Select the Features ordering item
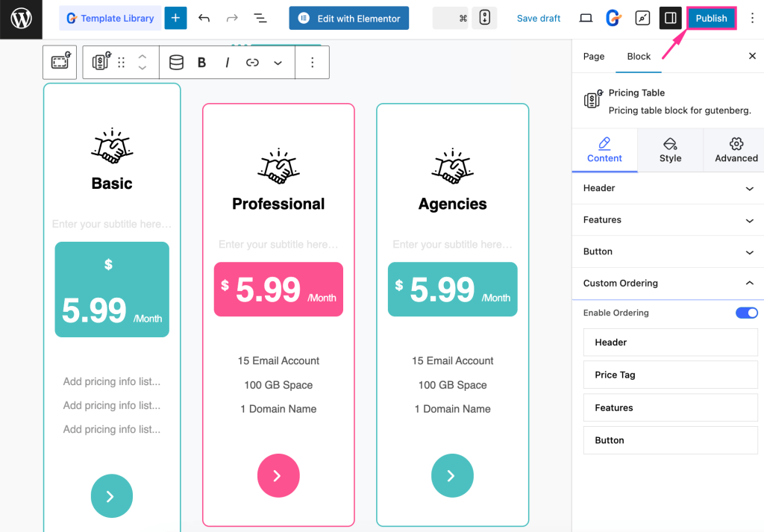This screenshot has width=764, height=532. coord(671,408)
